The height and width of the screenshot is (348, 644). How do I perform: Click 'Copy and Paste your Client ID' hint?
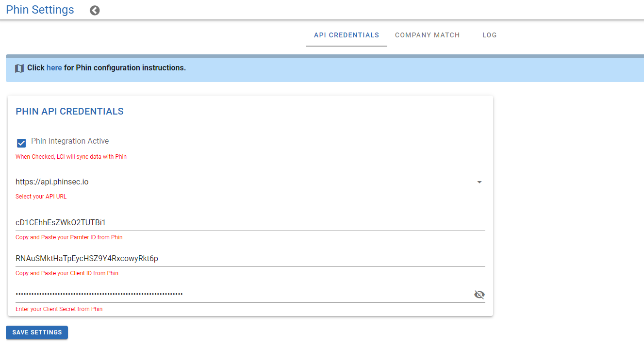click(67, 273)
